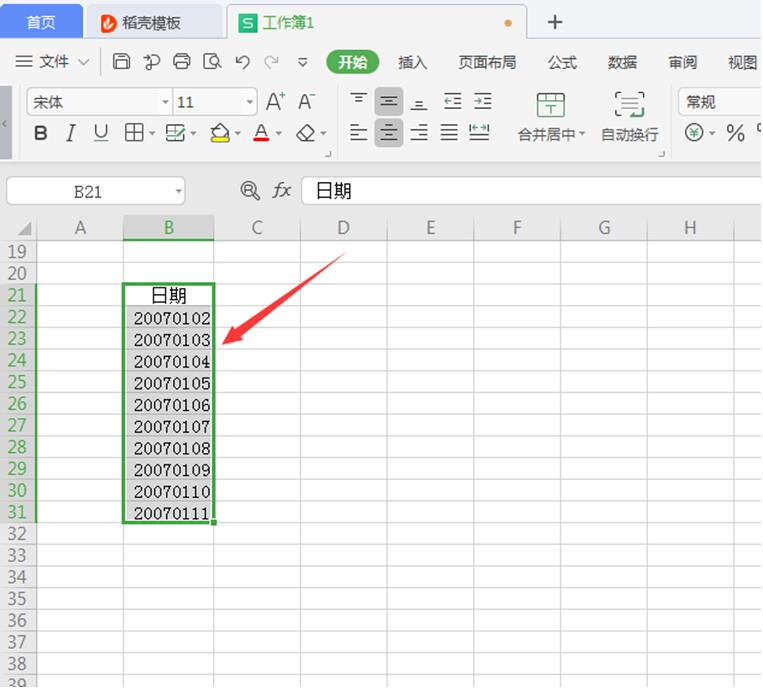Select the 工作簿1 document tab

[x=376, y=22]
